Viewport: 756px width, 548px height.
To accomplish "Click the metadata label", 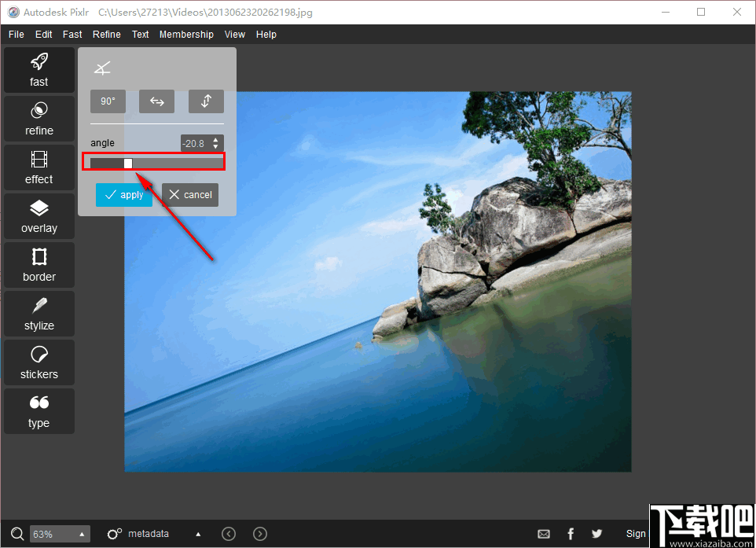I will [x=149, y=534].
